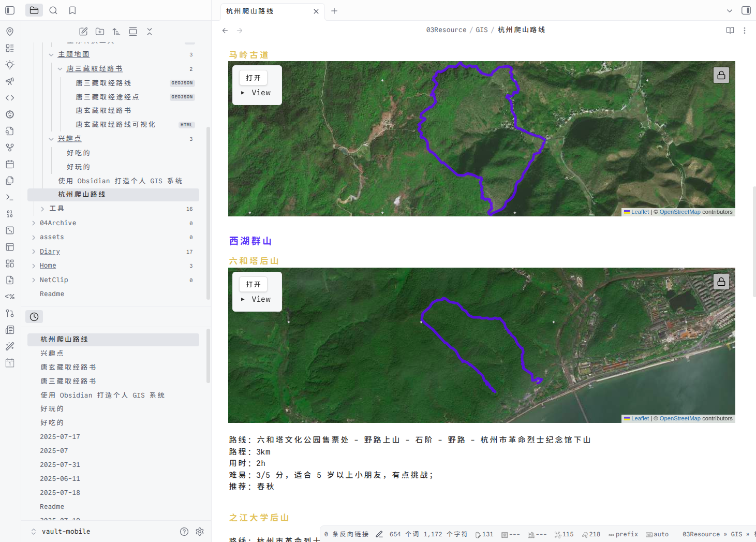Click 打开 button on the 六和塔后山 map
This screenshot has height=542, width=756.
tap(253, 284)
